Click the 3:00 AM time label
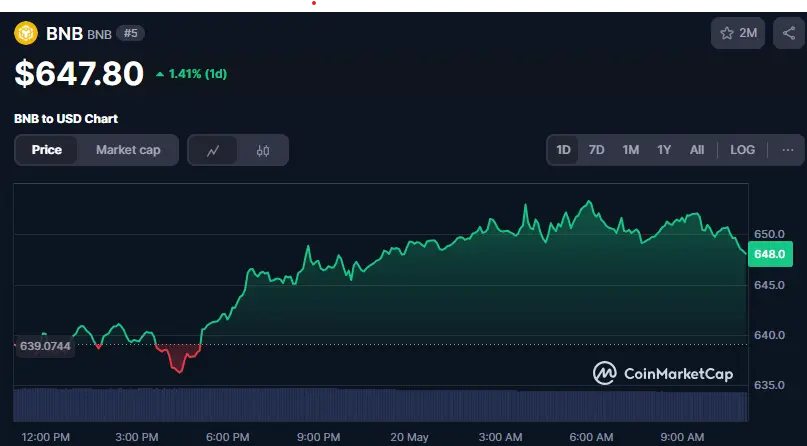 pos(500,437)
